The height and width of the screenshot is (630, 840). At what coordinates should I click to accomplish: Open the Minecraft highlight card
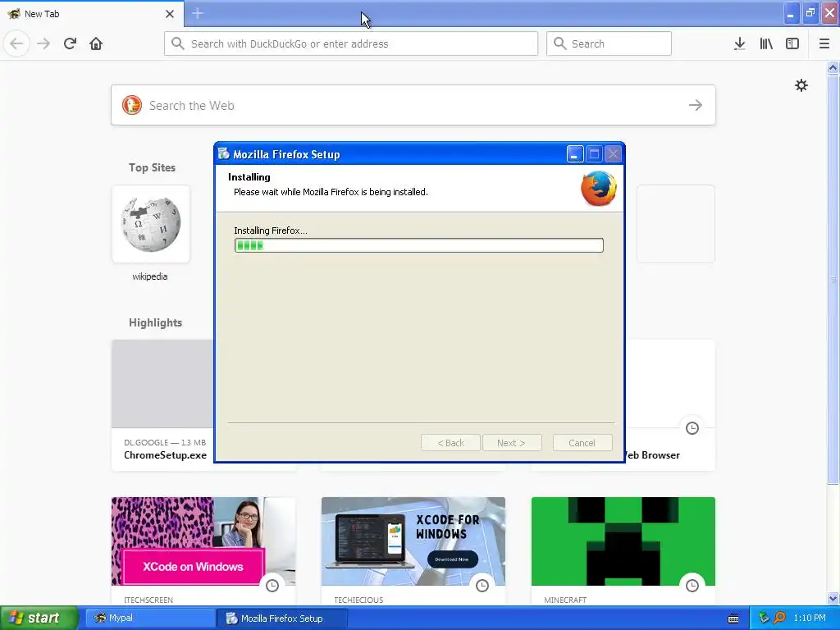(x=623, y=552)
